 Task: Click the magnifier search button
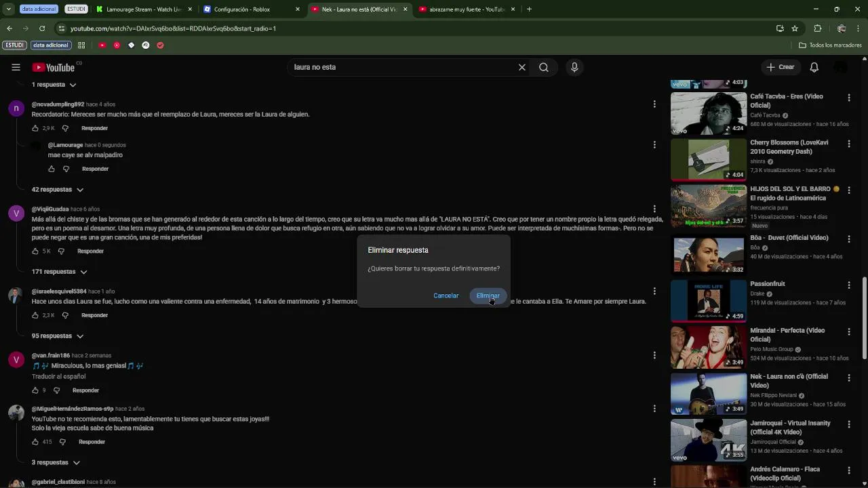(544, 67)
